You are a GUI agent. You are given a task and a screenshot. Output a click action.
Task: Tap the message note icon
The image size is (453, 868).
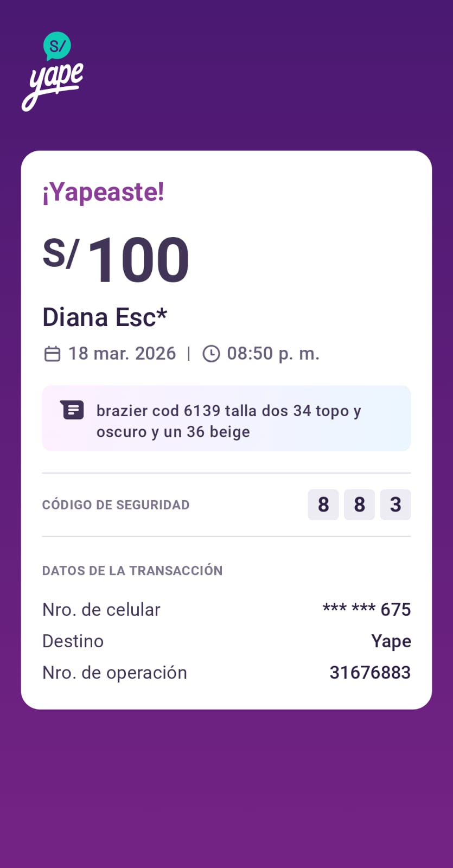[x=72, y=410]
